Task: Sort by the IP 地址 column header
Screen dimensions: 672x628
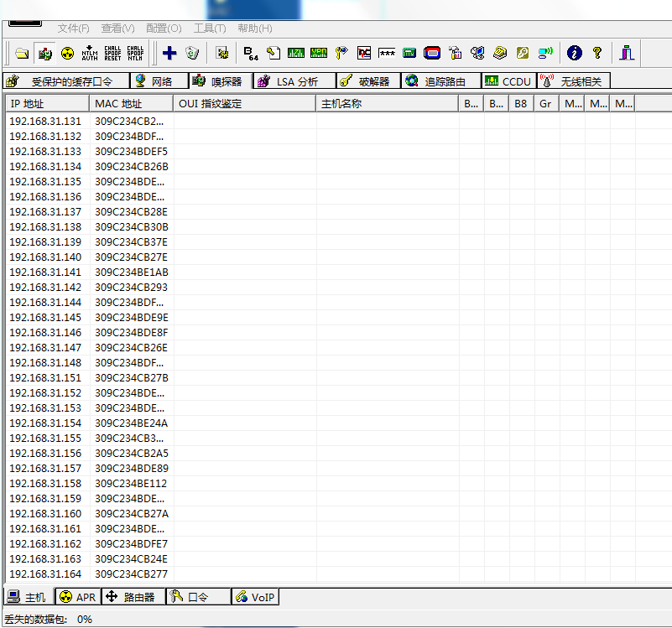Action: (48, 104)
